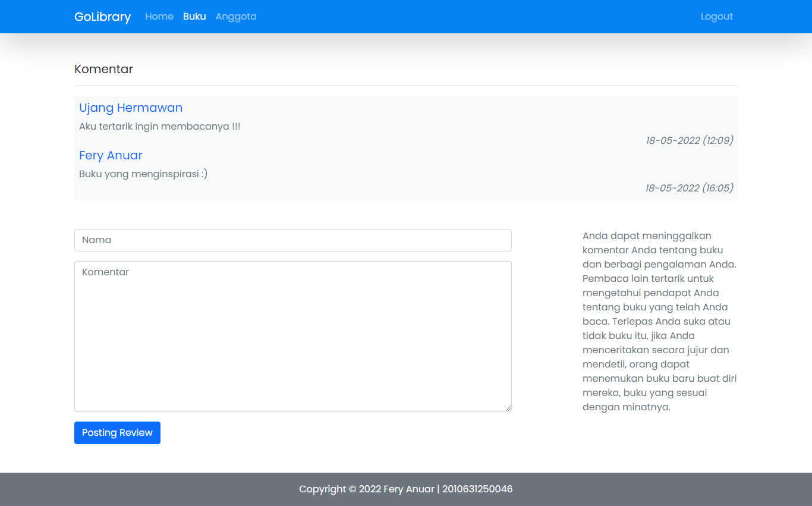Click Fery Anuar's comment timestamp

pyautogui.click(x=690, y=187)
